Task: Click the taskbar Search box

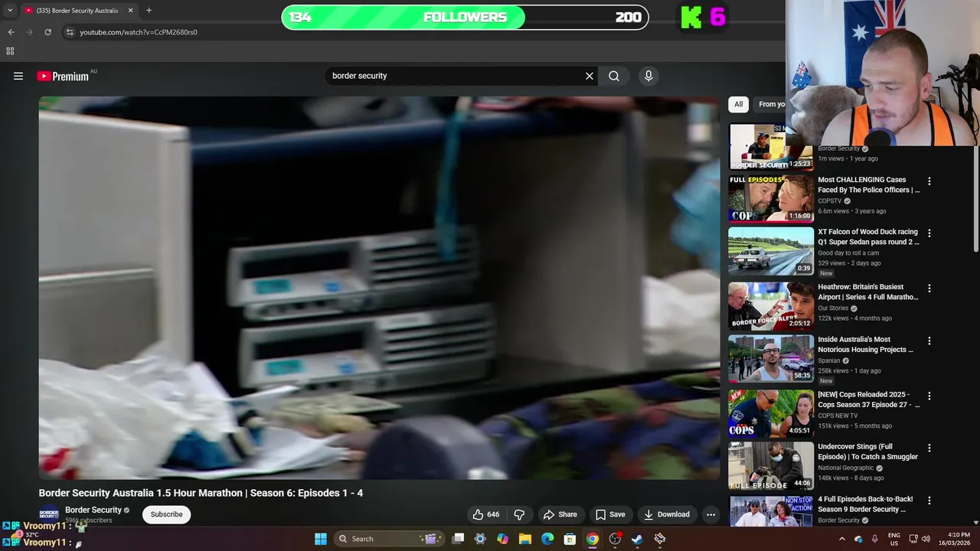Action: point(388,539)
